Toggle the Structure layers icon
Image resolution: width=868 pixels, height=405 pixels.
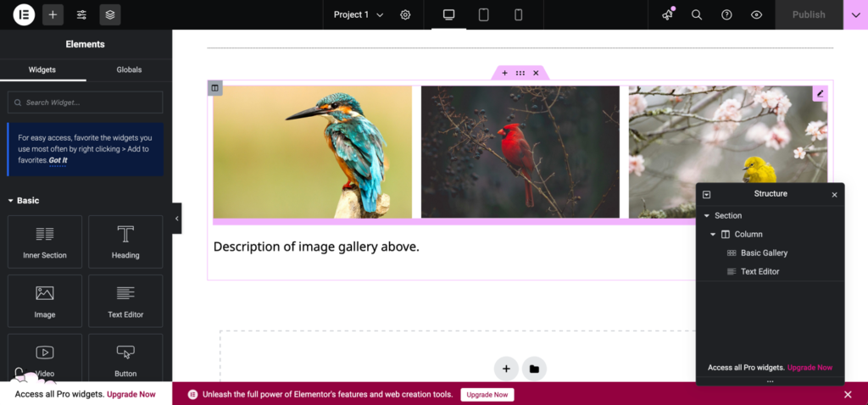pyautogui.click(x=110, y=15)
